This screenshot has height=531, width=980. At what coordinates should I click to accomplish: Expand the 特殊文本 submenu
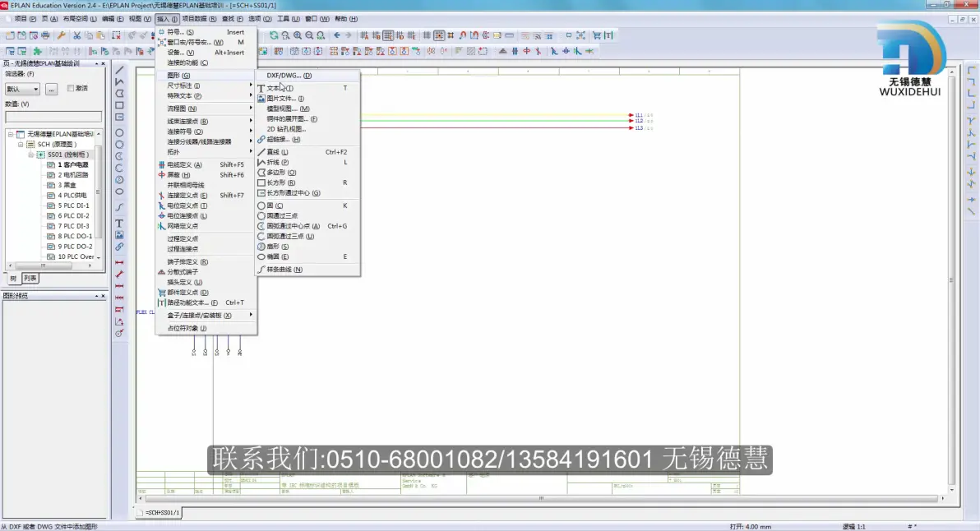pos(206,96)
